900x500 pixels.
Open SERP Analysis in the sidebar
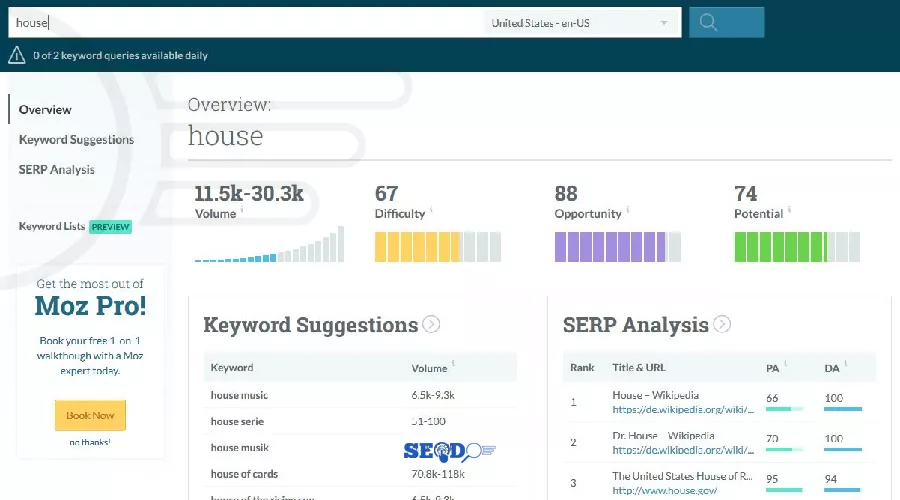click(56, 169)
